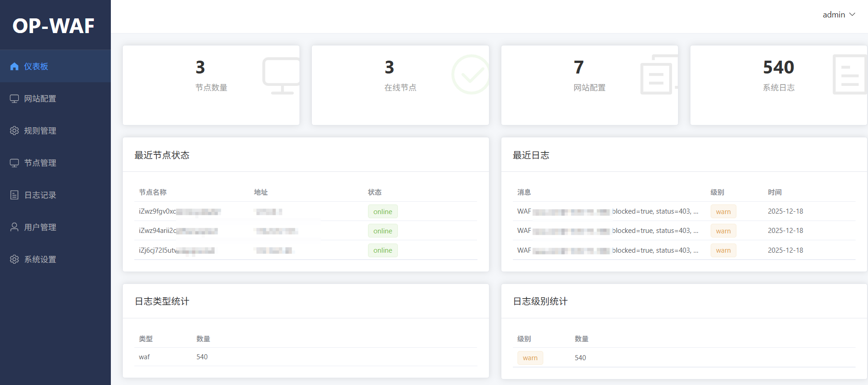Click the waf row in 日志类型统计
The image size is (868, 385).
pos(144,357)
